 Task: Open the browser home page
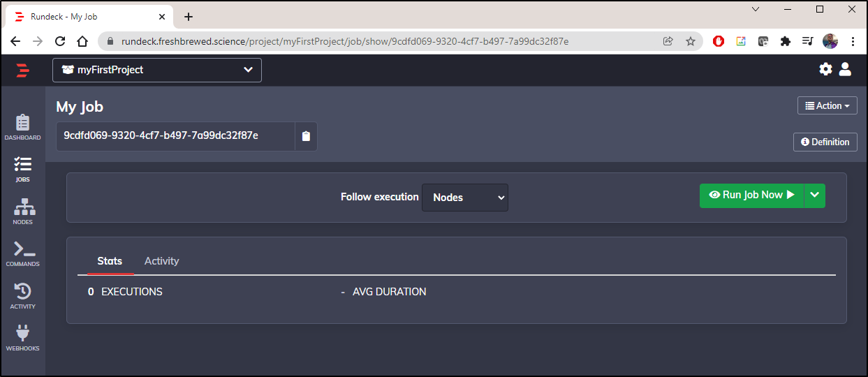coord(82,41)
